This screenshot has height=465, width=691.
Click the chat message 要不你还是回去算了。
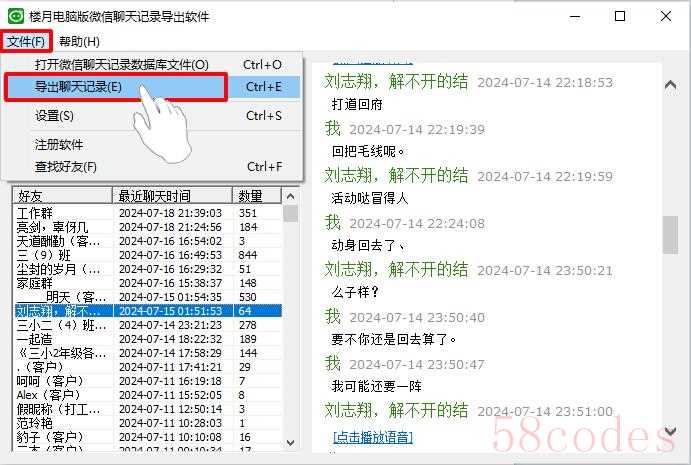pos(394,339)
